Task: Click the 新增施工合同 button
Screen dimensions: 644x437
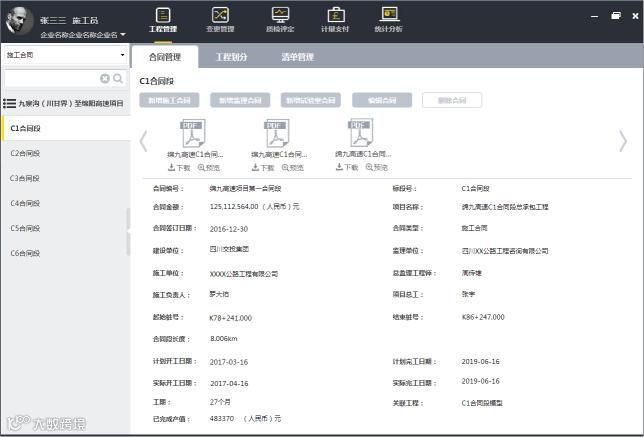Action: (x=169, y=100)
